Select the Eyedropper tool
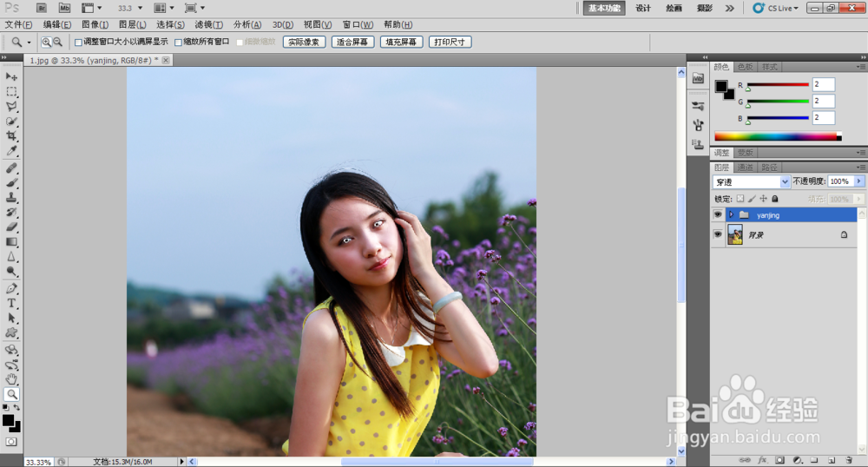 tap(11, 151)
